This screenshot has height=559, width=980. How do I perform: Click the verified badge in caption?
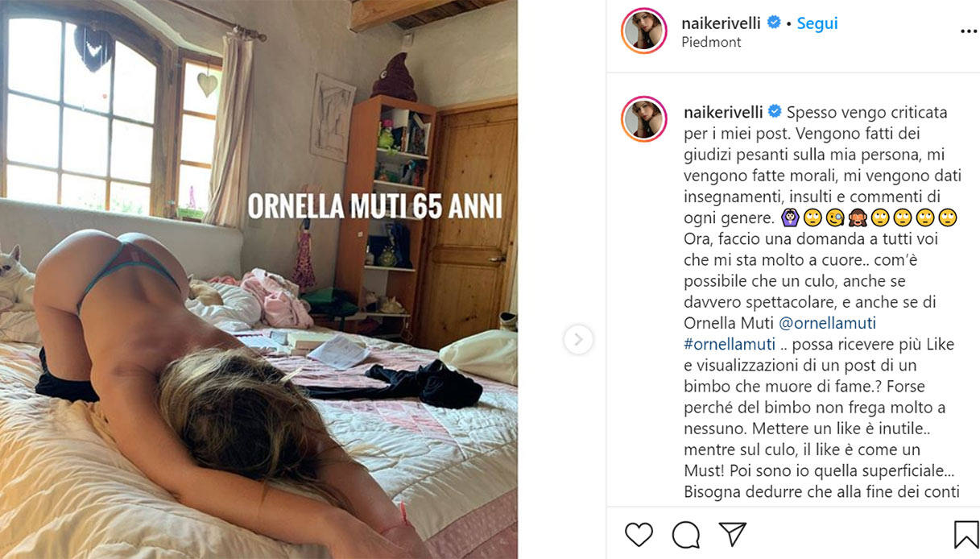click(775, 111)
